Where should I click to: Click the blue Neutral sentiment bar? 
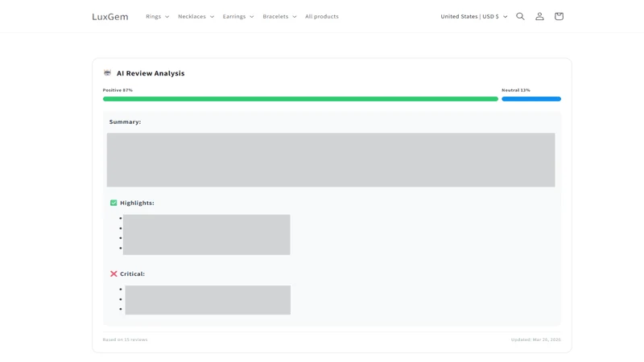point(531,99)
